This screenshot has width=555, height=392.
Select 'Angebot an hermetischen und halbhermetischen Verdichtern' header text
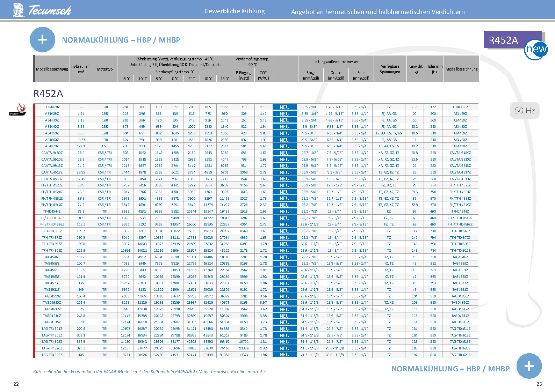[378, 12]
